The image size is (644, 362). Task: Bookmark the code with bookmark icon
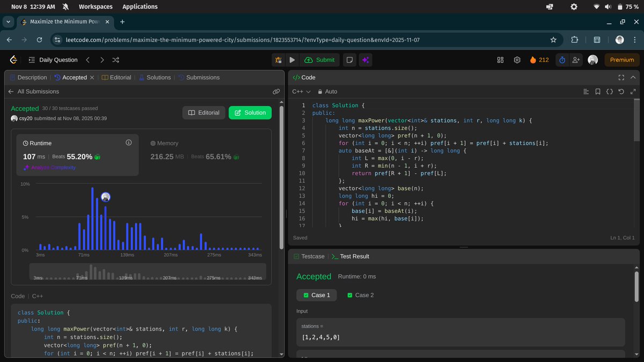pyautogui.click(x=598, y=92)
